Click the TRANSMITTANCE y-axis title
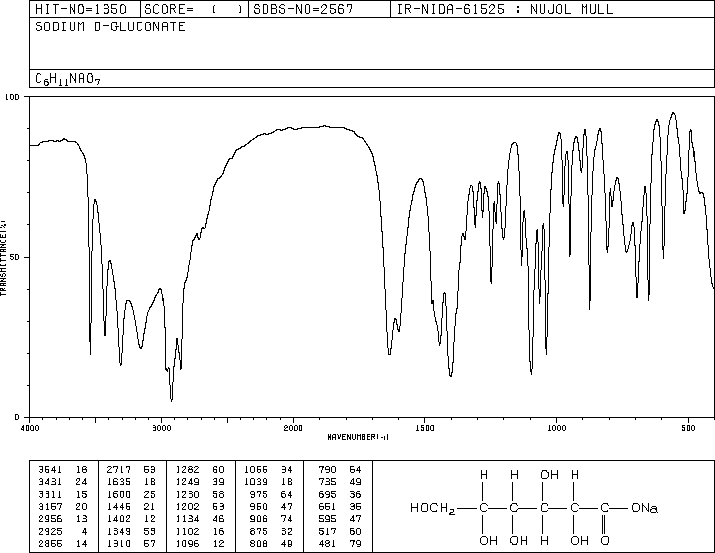 tap(5, 257)
